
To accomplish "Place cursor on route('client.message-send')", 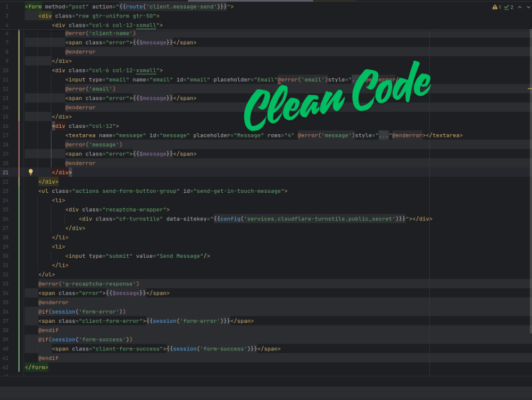I will coord(173,6).
